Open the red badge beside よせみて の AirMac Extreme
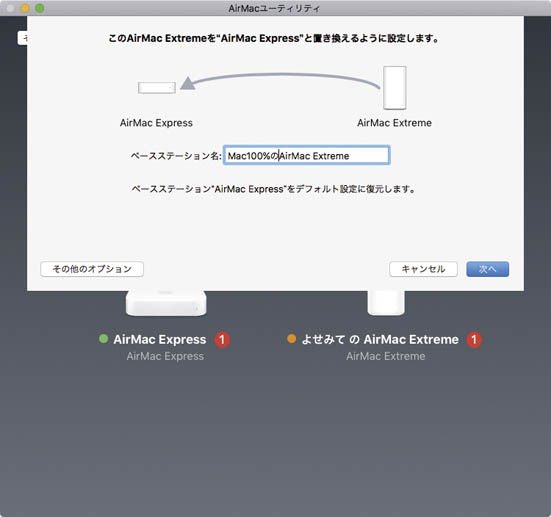The image size is (551, 517). click(x=474, y=340)
